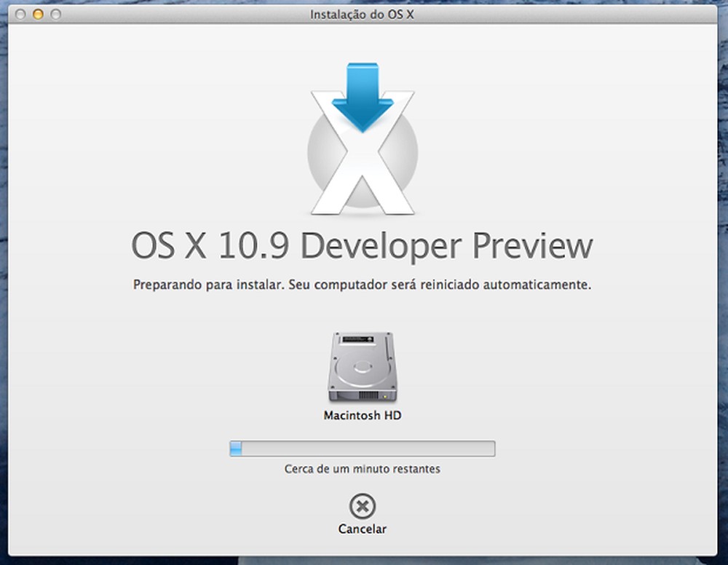Image resolution: width=728 pixels, height=565 pixels.
Task: Click the 'Instalação do OS X' window title
Action: [362, 15]
